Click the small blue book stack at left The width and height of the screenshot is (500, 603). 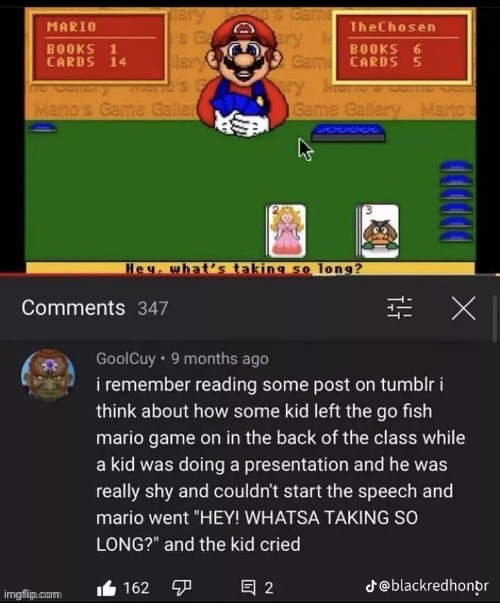(x=43, y=127)
